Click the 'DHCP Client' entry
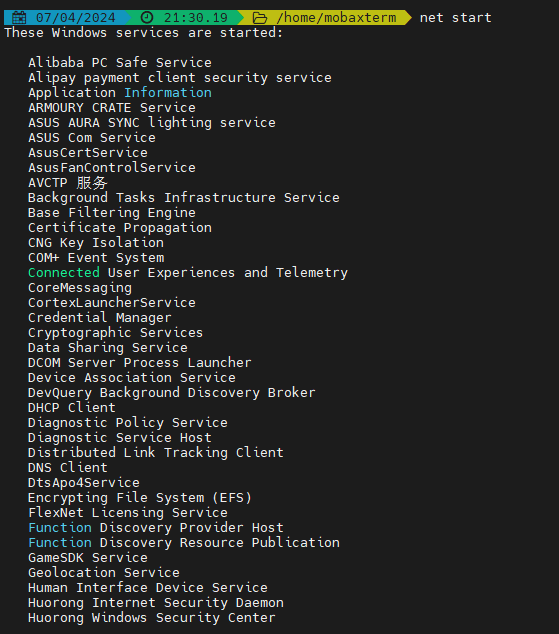 72,408
